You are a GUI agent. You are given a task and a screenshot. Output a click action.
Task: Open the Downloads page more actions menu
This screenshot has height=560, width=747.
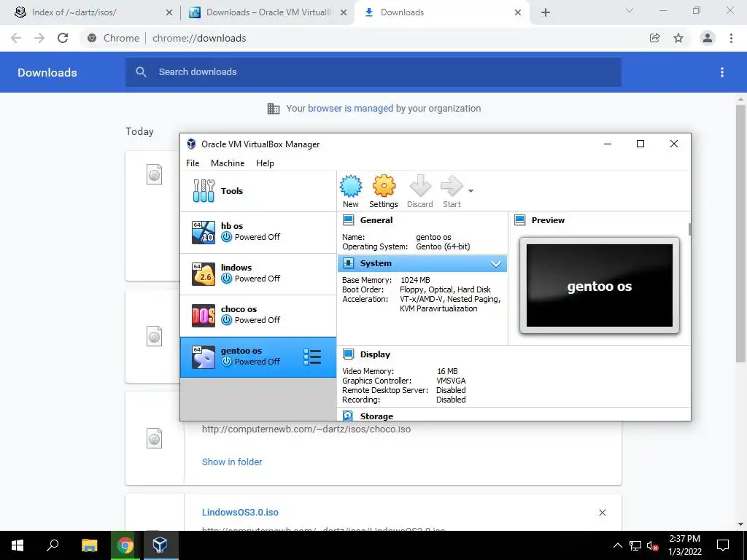pyautogui.click(x=722, y=72)
